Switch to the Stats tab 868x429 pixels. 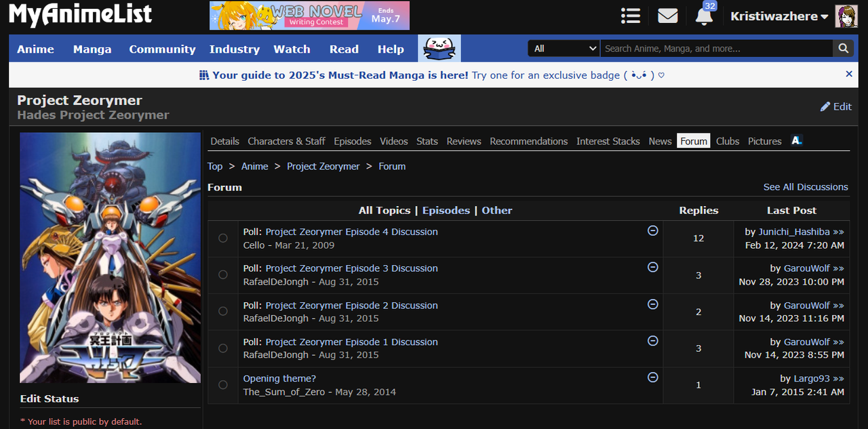427,141
